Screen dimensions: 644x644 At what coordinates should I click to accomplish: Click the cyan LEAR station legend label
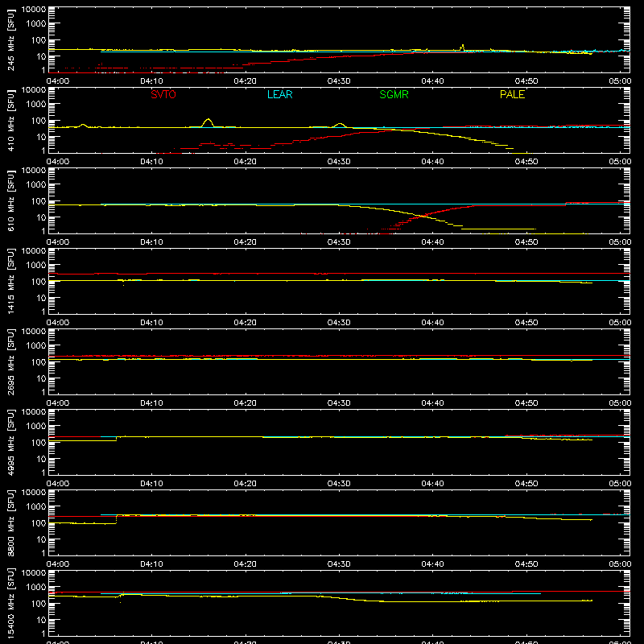click(279, 94)
